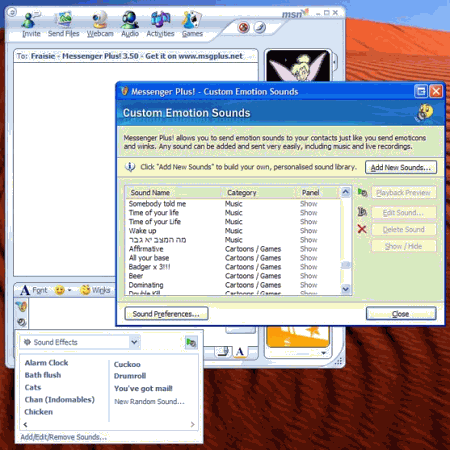This screenshot has height=450, width=450.
Task: Click the block contact red icon
Action: coord(244,27)
